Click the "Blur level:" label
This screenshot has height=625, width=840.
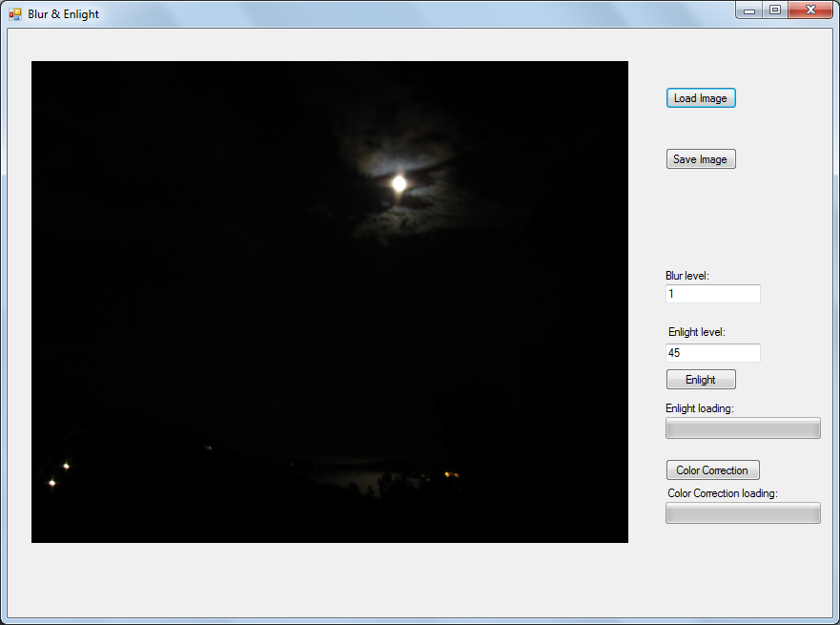tap(687, 276)
